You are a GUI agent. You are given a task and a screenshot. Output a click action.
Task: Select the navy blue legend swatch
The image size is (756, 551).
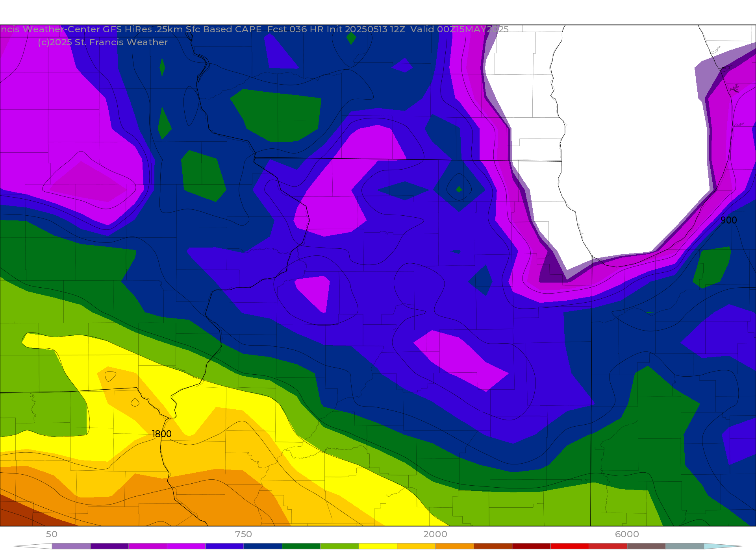tap(263, 546)
